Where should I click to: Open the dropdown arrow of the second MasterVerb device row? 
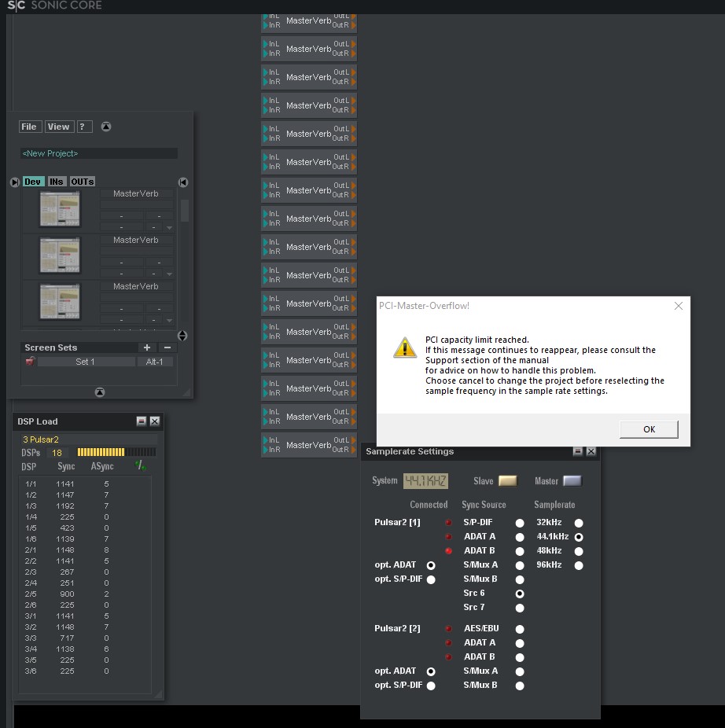tap(170, 274)
